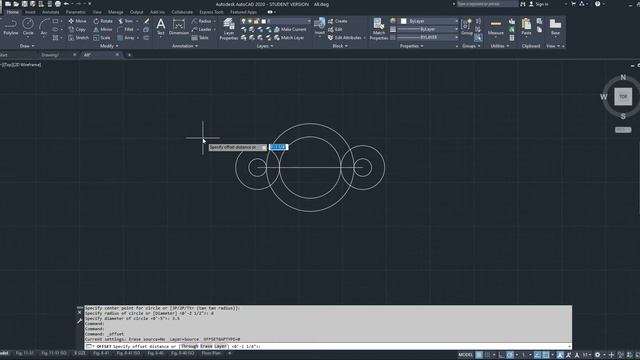The image size is (640, 360).
Task: Click Match Layer button
Action: tap(289, 38)
